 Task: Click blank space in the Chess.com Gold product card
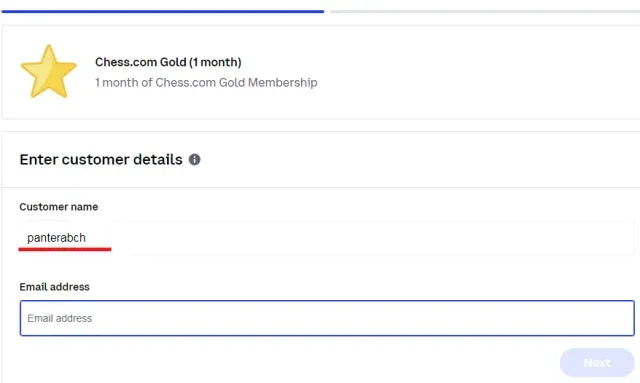pyautogui.click(x=469, y=72)
